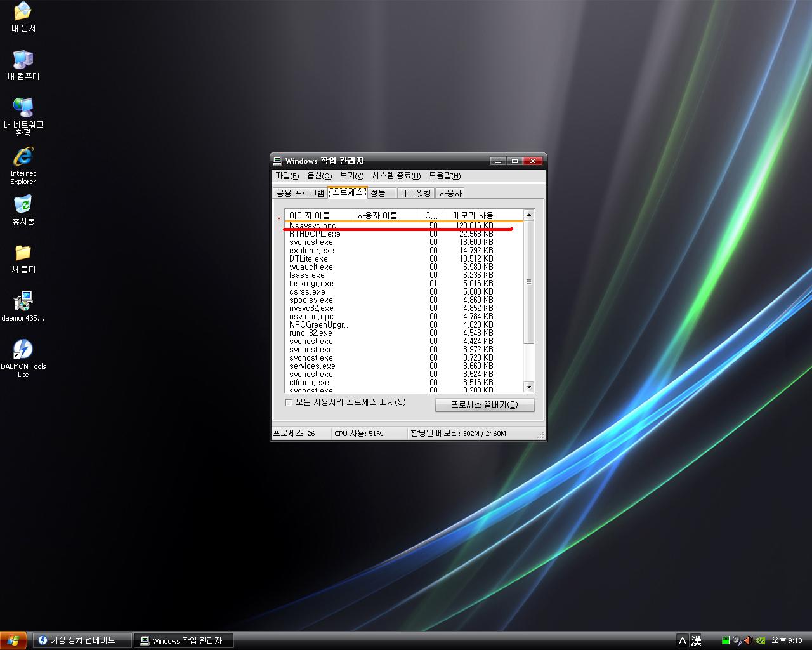
Task: Select the 새 폴더 desktop folder
Action: tap(23, 259)
